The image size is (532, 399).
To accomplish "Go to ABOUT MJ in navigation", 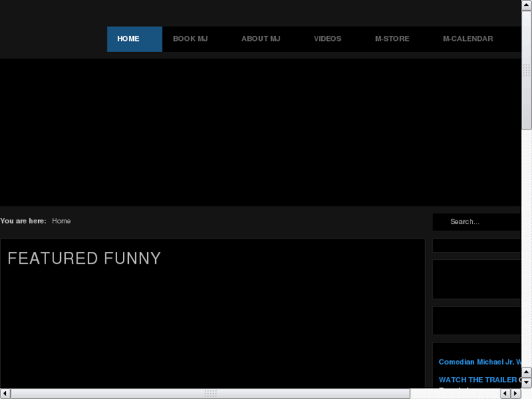I will [261, 39].
